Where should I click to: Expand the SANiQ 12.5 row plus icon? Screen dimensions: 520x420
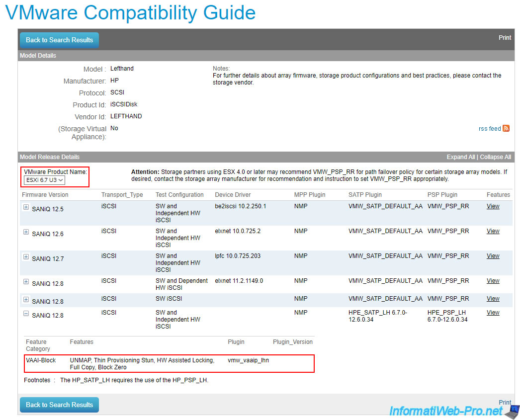click(x=26, y=207)
